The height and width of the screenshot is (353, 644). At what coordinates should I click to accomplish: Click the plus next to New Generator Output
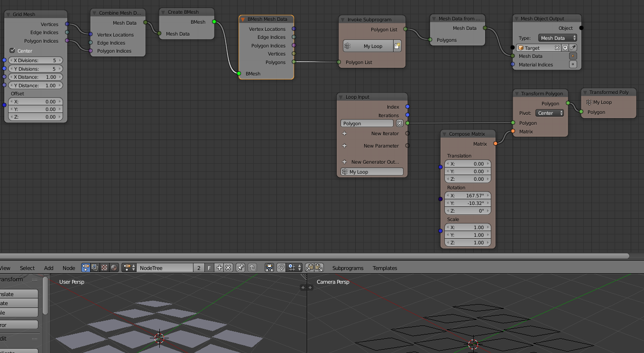pos(345,162)
